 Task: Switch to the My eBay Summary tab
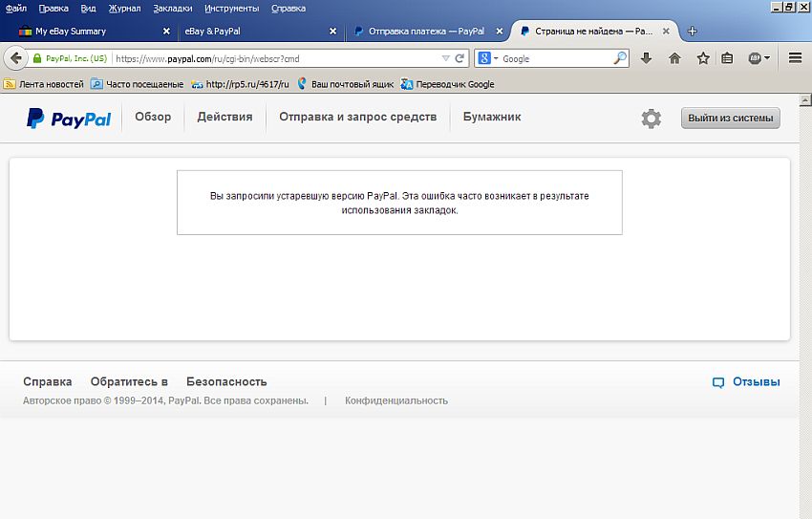click(86, 31)
